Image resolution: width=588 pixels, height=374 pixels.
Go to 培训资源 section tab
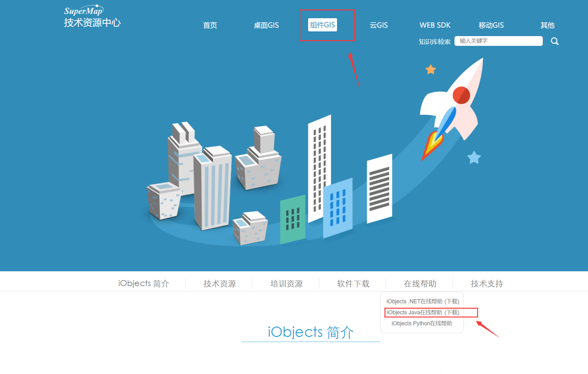(286, 284)
